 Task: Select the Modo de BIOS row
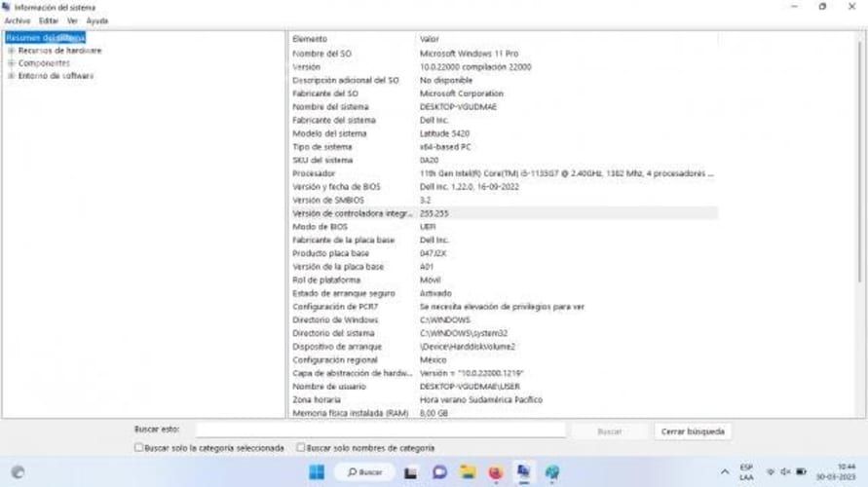coord(504,226)
